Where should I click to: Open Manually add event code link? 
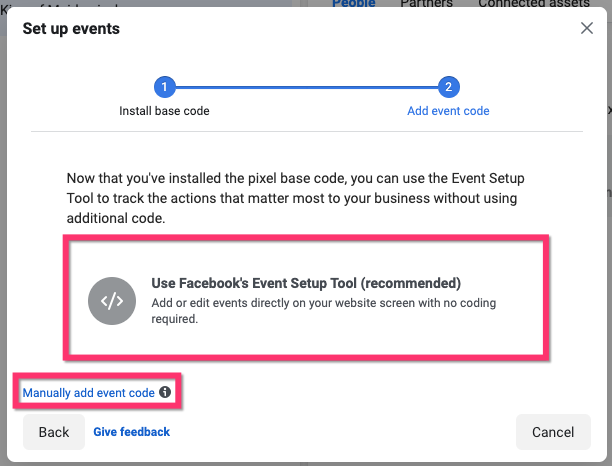coord(88,393)
